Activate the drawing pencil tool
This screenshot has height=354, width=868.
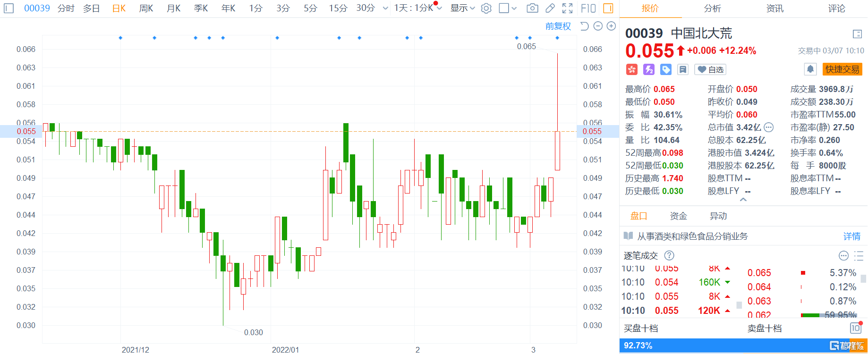(x=550, y=8)
